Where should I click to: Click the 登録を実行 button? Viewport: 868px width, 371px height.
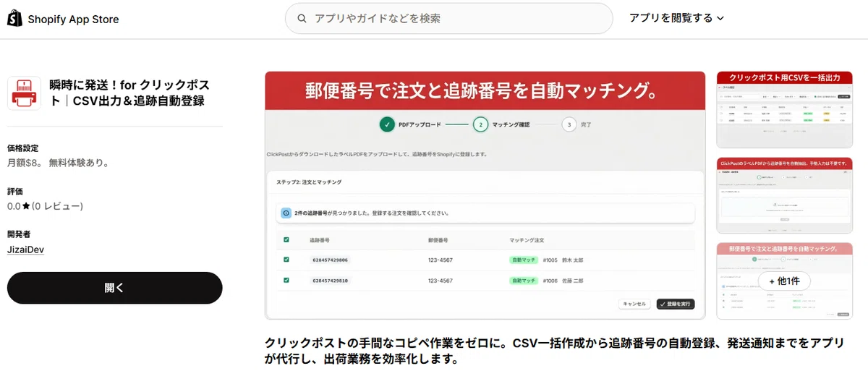676,304
